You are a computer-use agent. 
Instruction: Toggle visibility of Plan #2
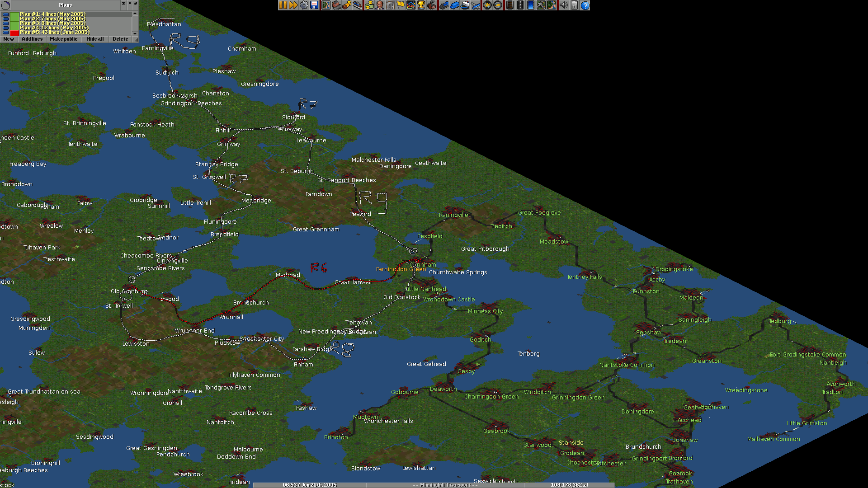coord(5,19)
